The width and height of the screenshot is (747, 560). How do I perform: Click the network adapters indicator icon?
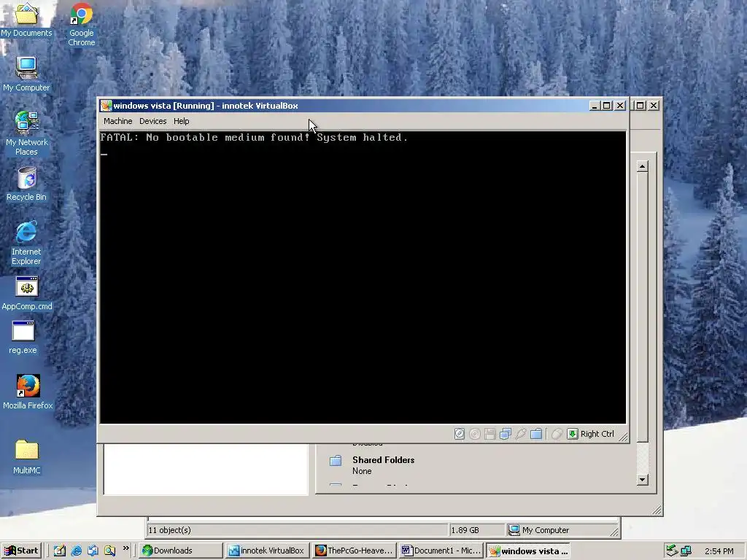pyautogui.click(x=505, y=434)
